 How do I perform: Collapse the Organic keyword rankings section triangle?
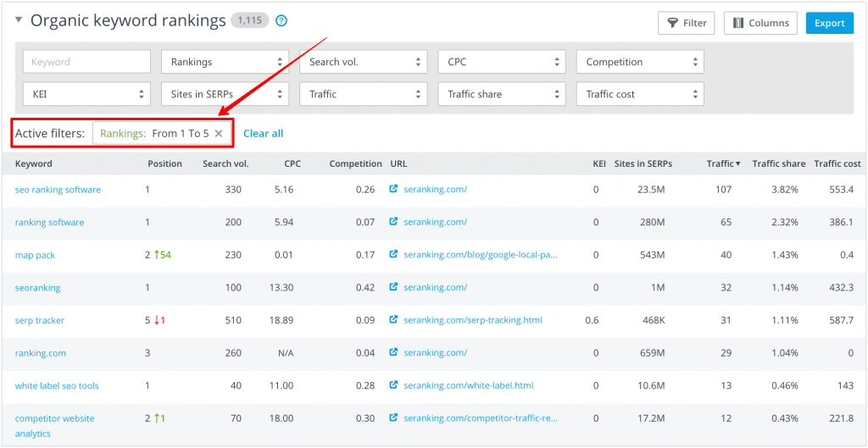pos(19,20)
